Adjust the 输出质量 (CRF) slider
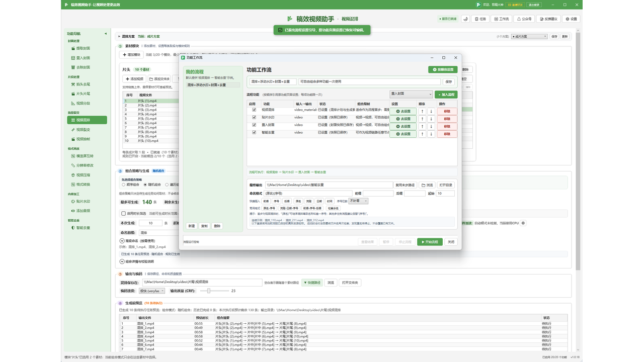 [x=208, y=291]
